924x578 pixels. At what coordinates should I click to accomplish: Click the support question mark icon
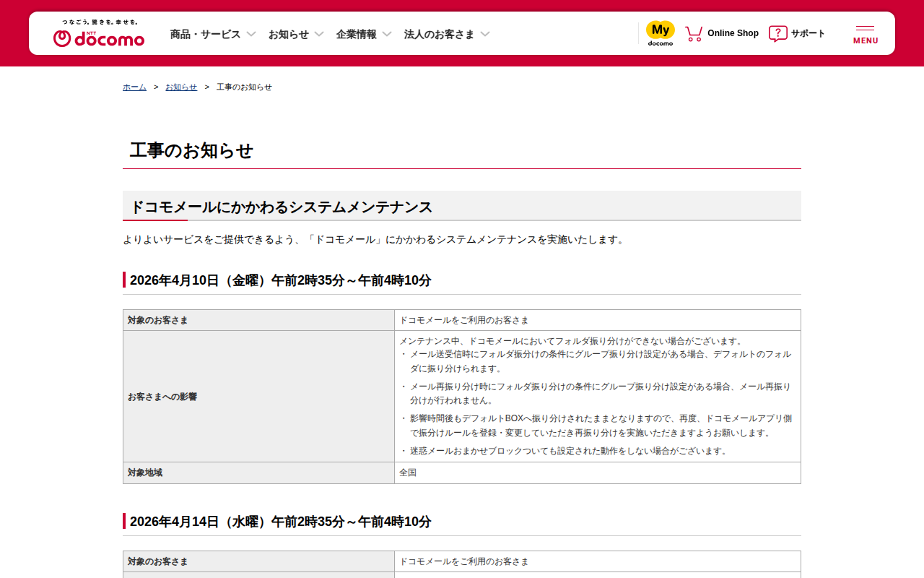pos(777,33)
